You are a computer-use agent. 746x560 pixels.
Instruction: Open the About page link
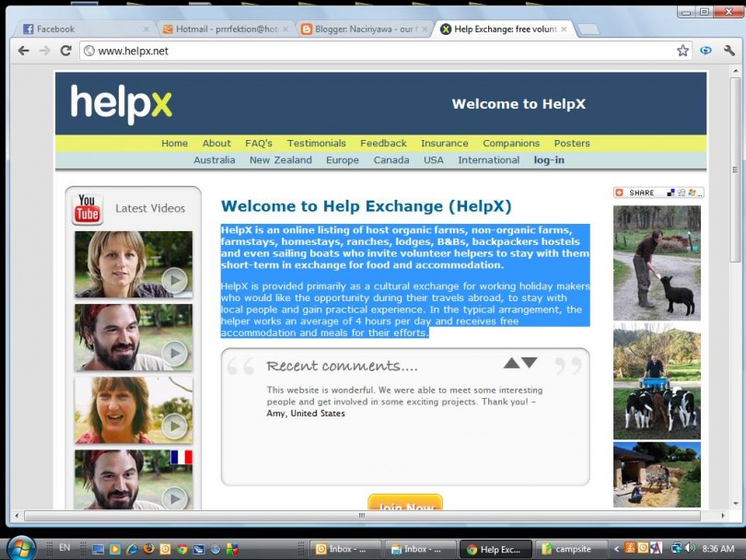coord(216,143)
